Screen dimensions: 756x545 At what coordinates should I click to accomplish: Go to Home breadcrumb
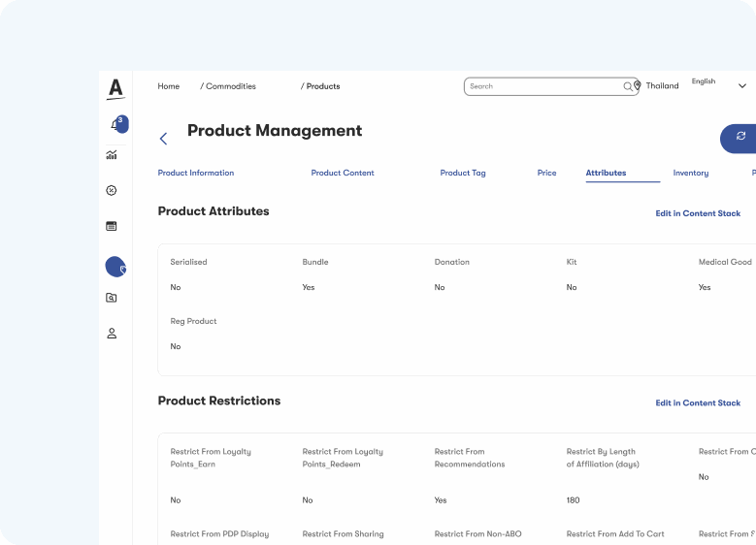coord(168,86)
